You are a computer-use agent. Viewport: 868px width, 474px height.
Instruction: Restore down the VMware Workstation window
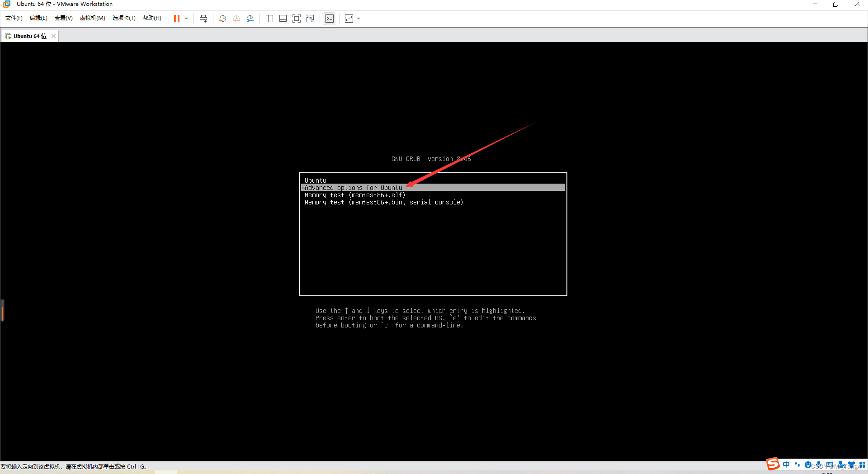click(x=836, y=4)
